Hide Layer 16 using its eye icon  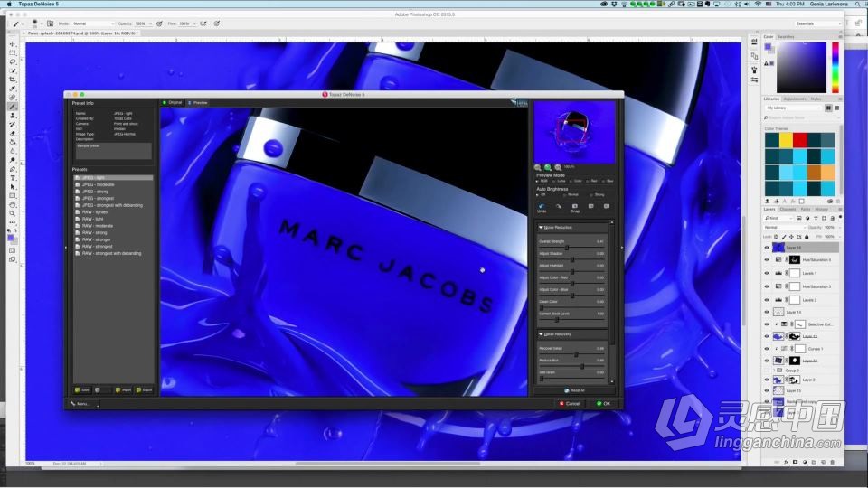[x=767, y=248]
